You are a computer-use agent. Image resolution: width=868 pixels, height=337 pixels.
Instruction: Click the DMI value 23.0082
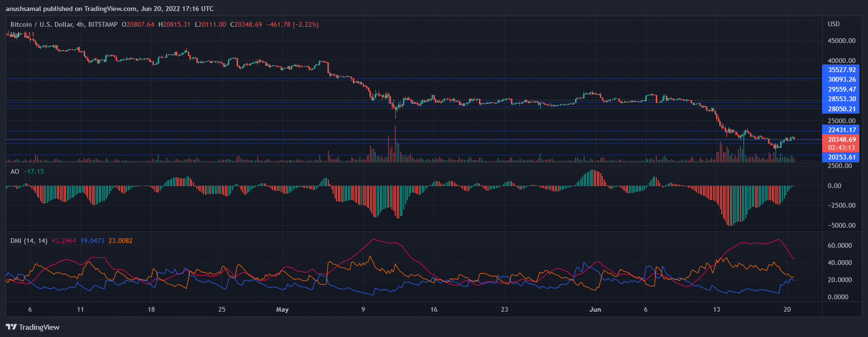coord(120,241)
